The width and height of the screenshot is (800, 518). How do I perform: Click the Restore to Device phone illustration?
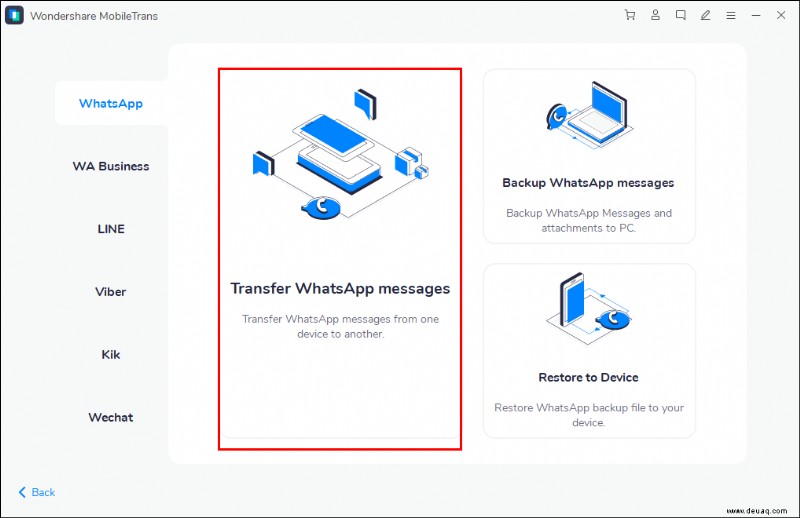point(589,309)
